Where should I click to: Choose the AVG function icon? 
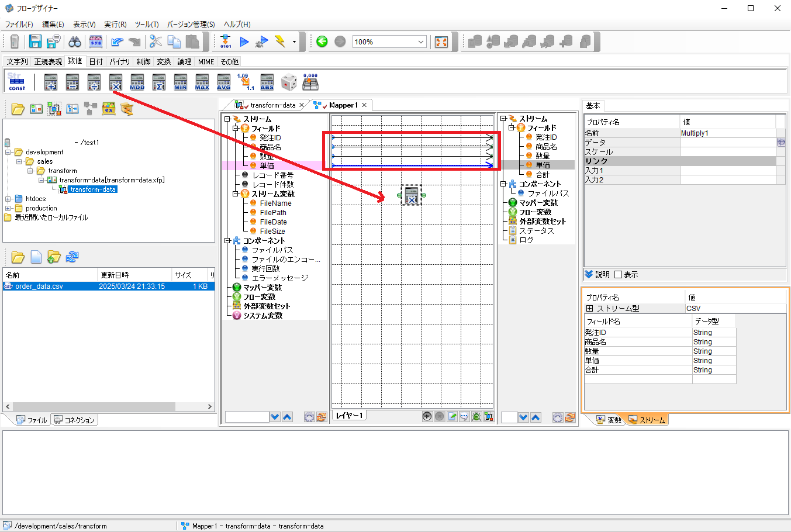pyautogui.click(x=224, y=82)
